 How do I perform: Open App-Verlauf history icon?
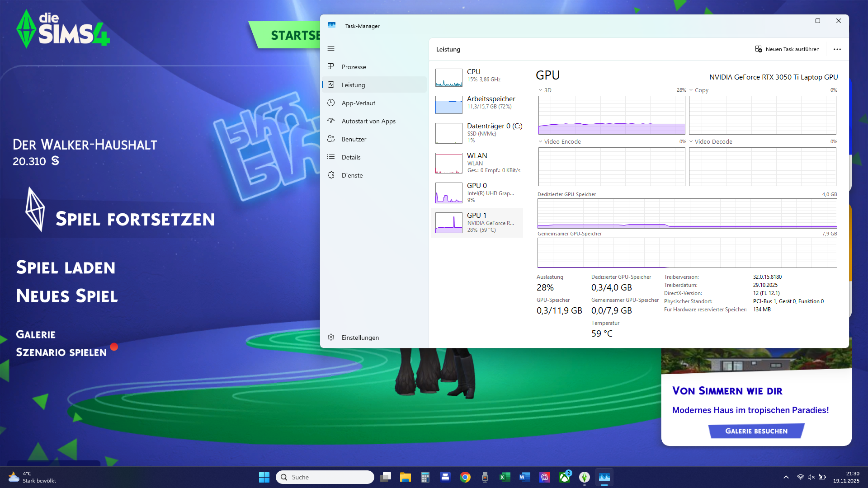point(331,103)
